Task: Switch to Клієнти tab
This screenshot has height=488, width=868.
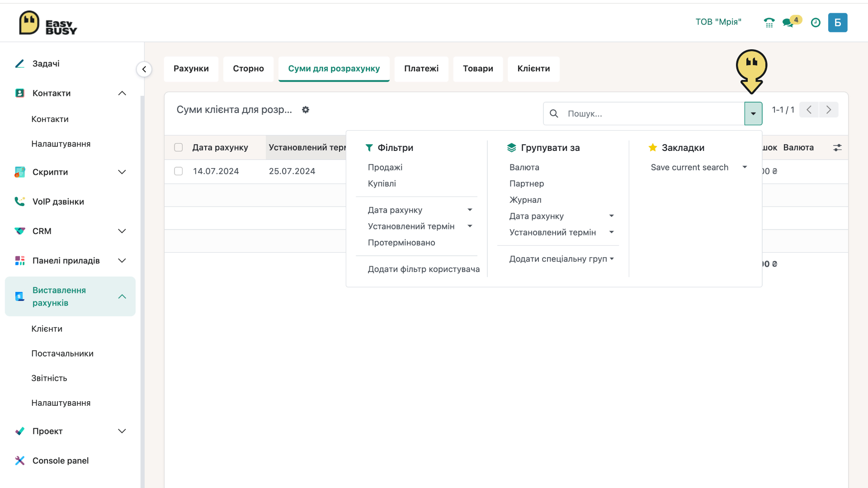Action: click(x=533, y=69)
